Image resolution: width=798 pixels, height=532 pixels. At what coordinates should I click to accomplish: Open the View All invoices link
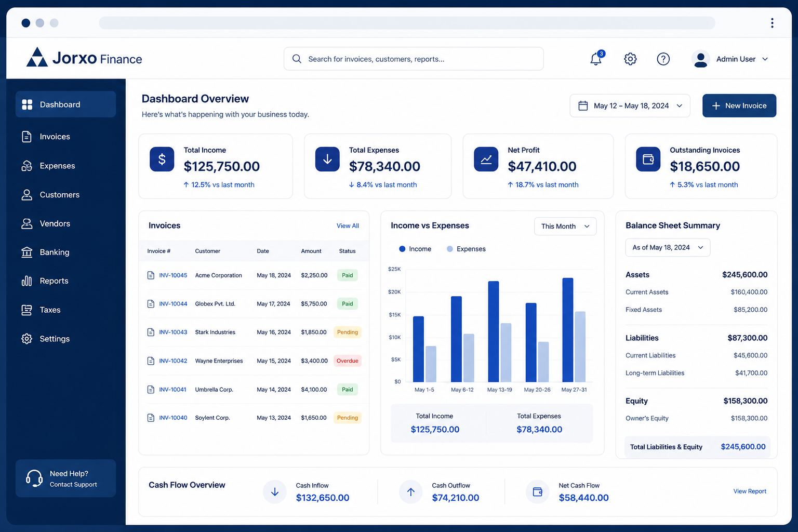coord(348,225)
